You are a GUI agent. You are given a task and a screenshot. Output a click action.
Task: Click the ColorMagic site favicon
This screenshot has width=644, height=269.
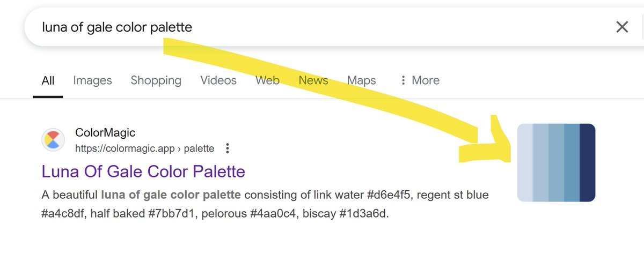[x=54, y=140]
